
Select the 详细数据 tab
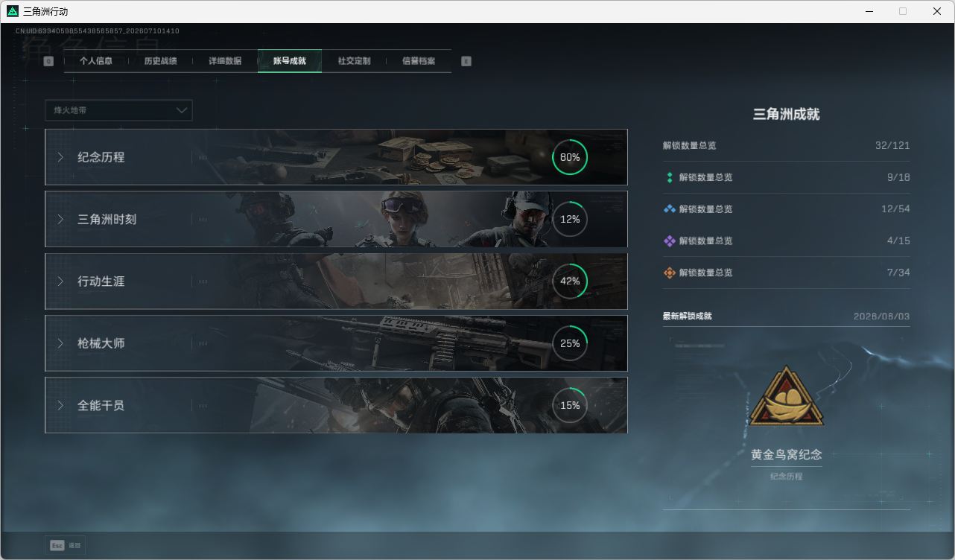(x=225, y=61)
